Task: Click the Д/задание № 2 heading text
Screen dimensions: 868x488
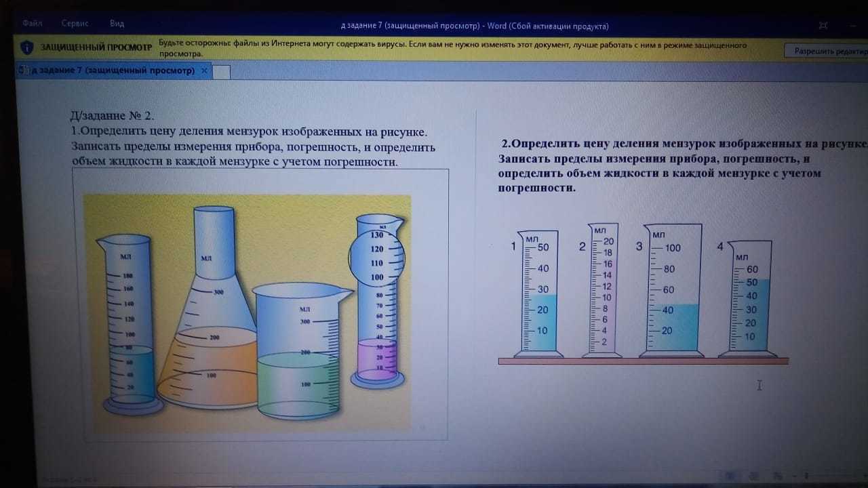Action: click(x=117, y=115)
